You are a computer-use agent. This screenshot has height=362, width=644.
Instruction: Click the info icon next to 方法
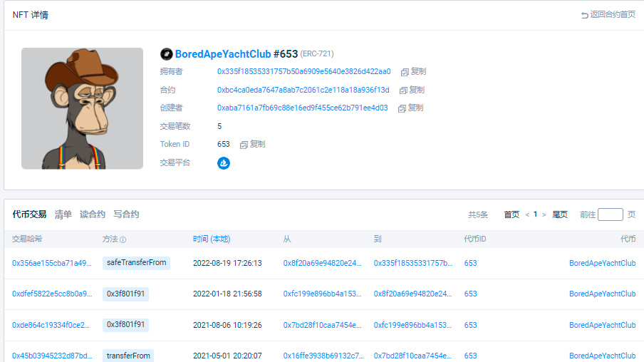click(123, 239)
